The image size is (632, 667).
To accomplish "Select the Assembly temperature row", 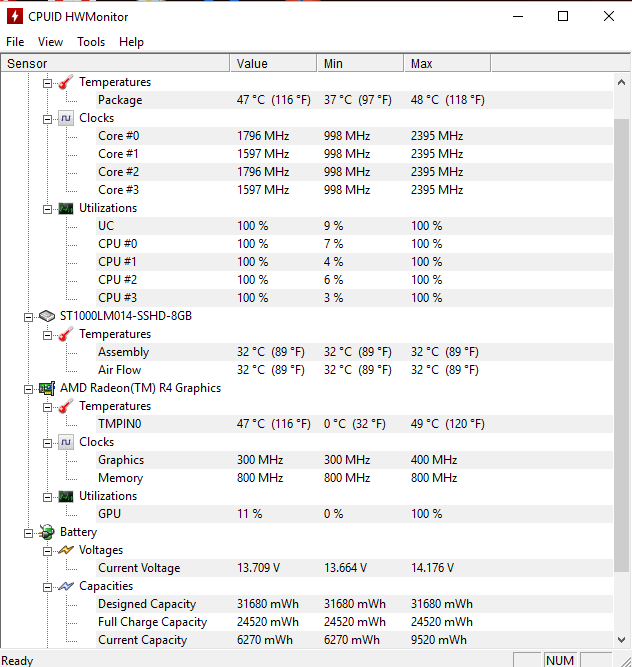I will (354, 352).
